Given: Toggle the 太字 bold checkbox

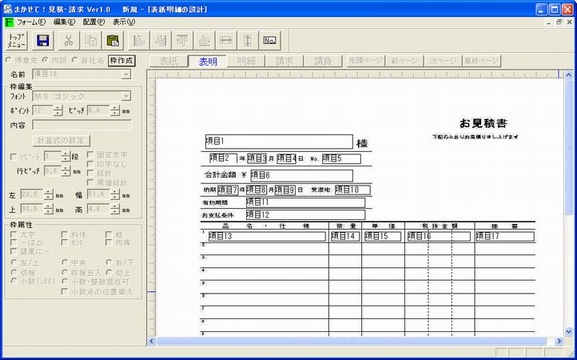Looking at the screenshot, I should [x=14, y=234].
